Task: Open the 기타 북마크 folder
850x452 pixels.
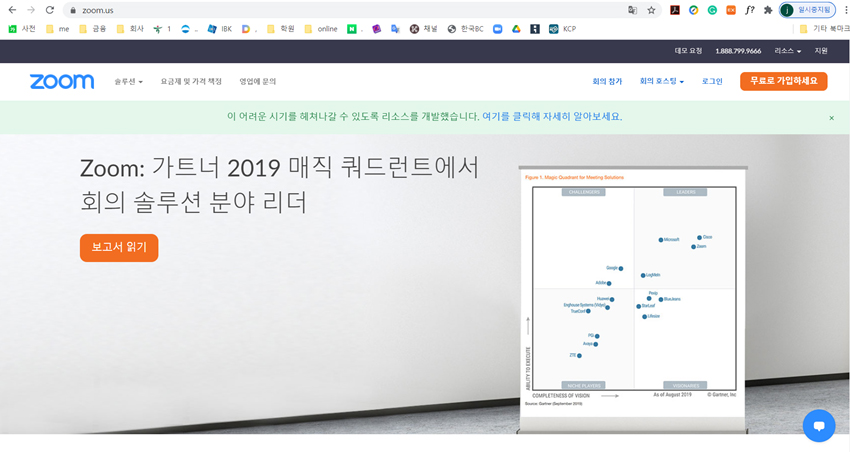Action: click(x=825, y=29)
